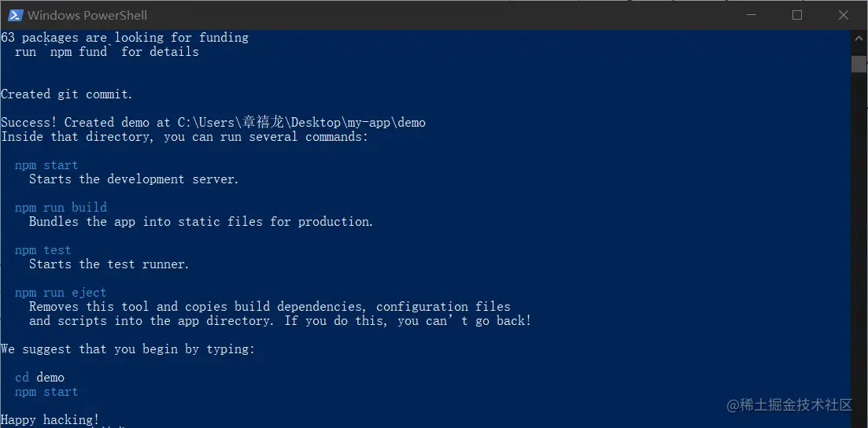Click the "npm test" command text
The height and width of the screenshot is (428, 868).
tap(42, 250)
